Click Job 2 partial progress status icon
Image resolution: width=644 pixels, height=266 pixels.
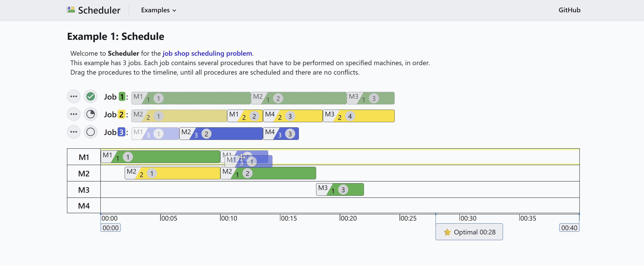click(x=91, y=114)
